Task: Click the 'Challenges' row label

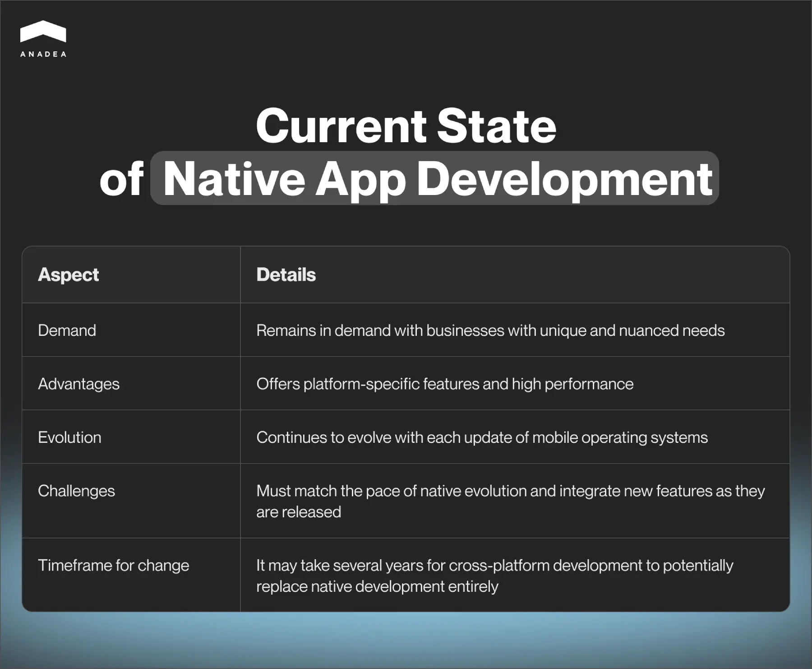Action: (77, 491)
